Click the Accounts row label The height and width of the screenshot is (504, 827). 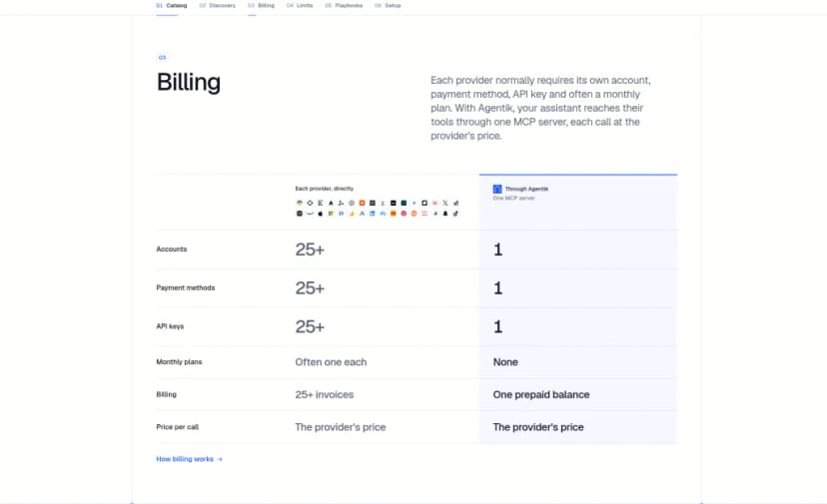pyautogui.click(x=172, y=249)
